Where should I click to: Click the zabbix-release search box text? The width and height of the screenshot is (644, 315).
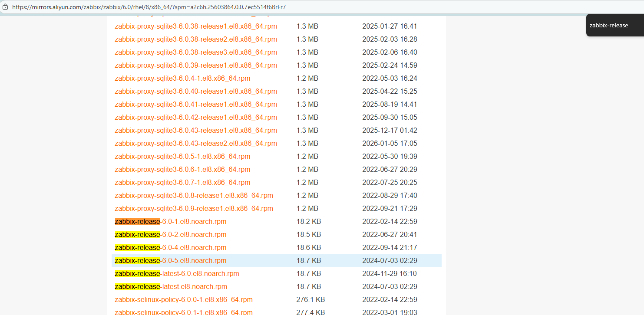[x=609, y=25]
